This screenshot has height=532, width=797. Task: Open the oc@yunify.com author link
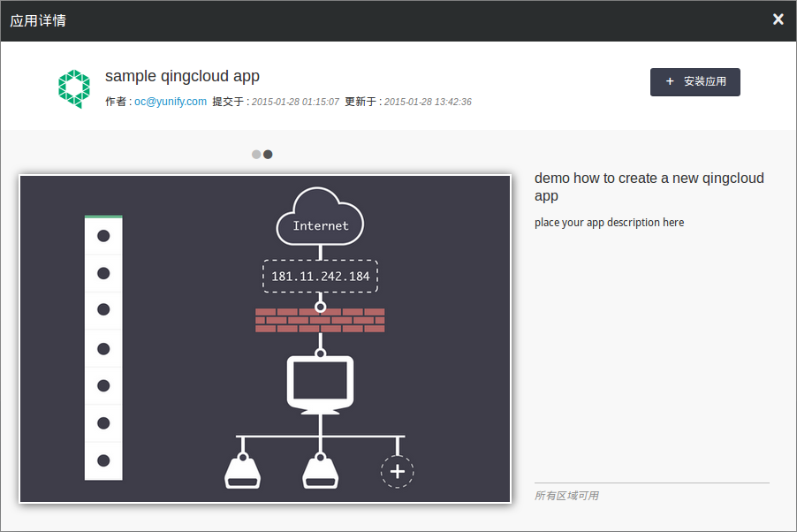pos(171,102)
